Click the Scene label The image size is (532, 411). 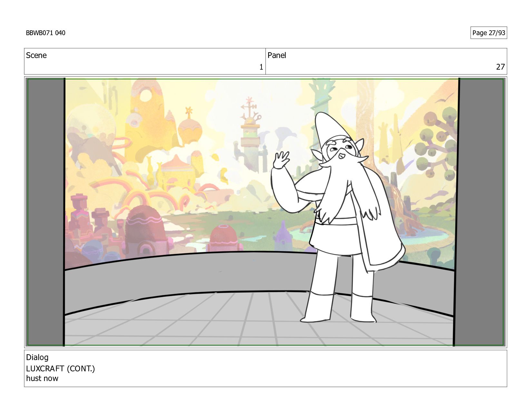[x=36, y=55]
